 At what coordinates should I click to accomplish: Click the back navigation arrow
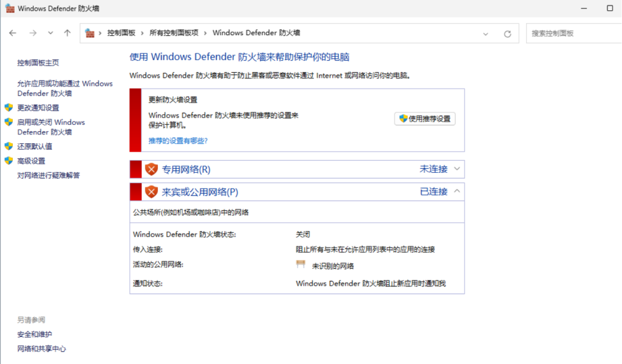(x=13, y=33)
